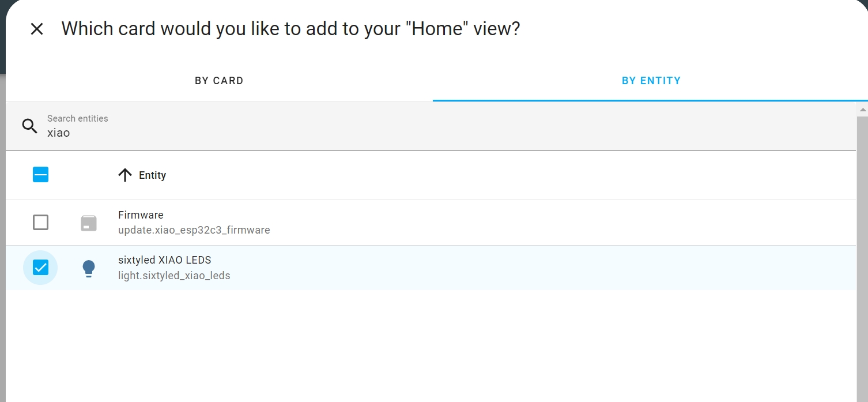Sort by the Entity column header
The width and height of the screenshot is (868, 402).
[x=152, y=175]
